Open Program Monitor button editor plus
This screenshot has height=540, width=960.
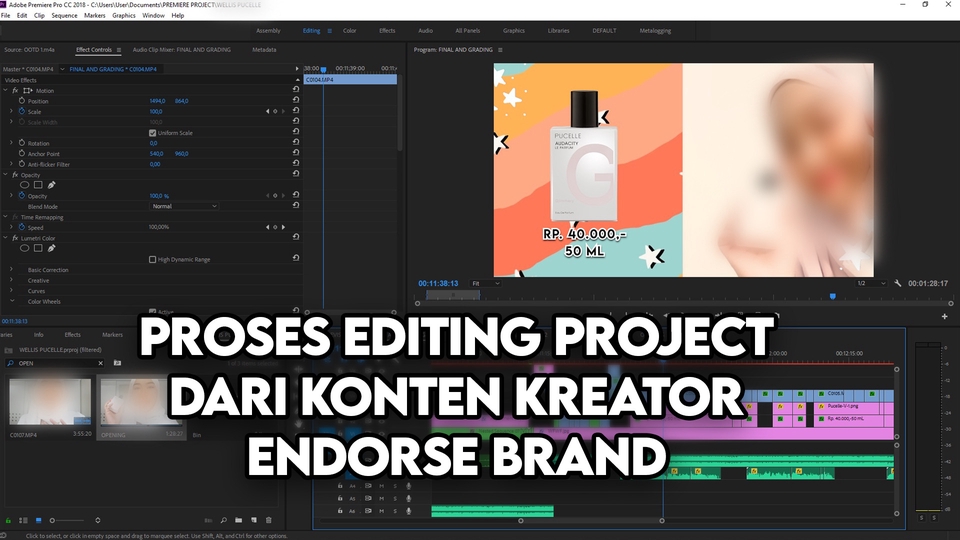(x=944, y=317)
